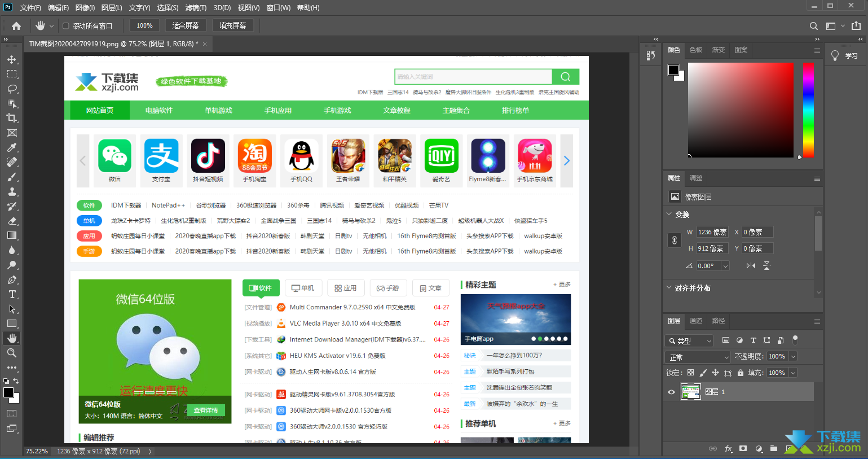Select the Blur tool
The height and width of the screenshot is (459, 868).
[x=12, y=250]
